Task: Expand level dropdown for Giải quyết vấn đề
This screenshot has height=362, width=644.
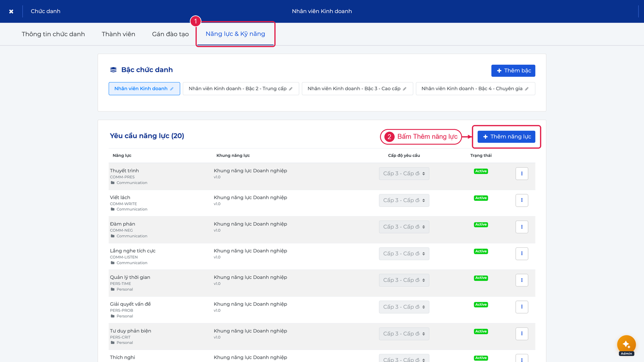Action: pos(404,307)
